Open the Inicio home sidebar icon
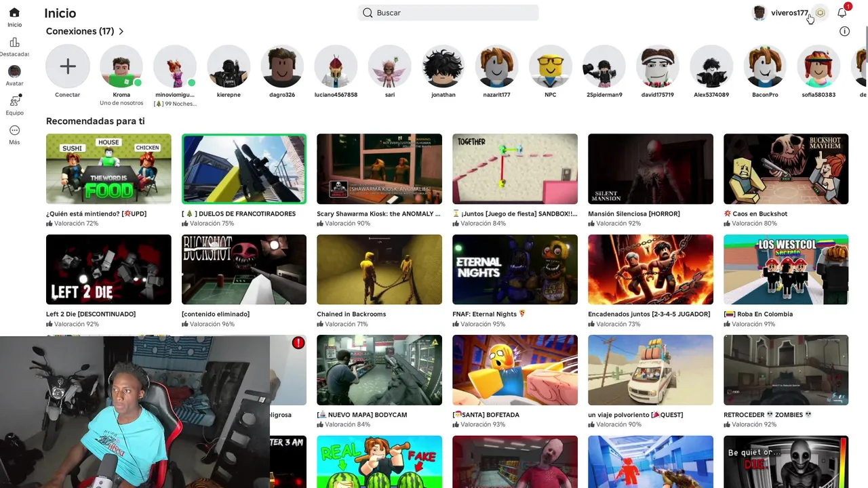868x488 pixels. point(14,13)
